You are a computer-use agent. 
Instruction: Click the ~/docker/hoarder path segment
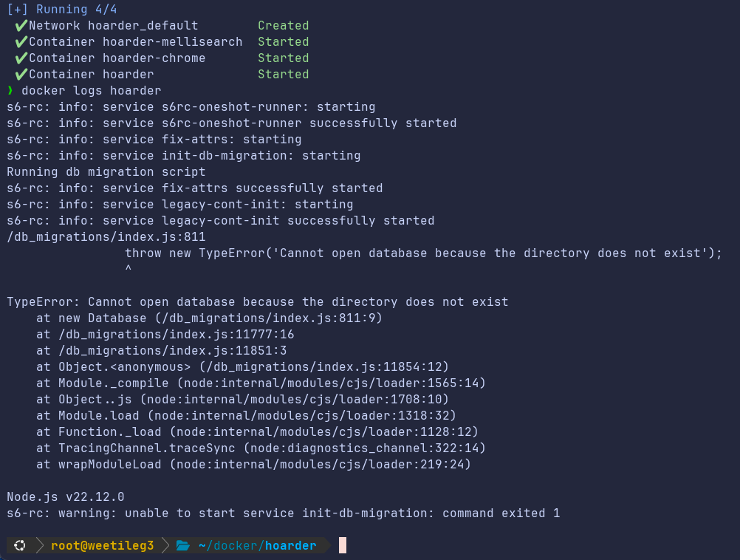point(257,546)
